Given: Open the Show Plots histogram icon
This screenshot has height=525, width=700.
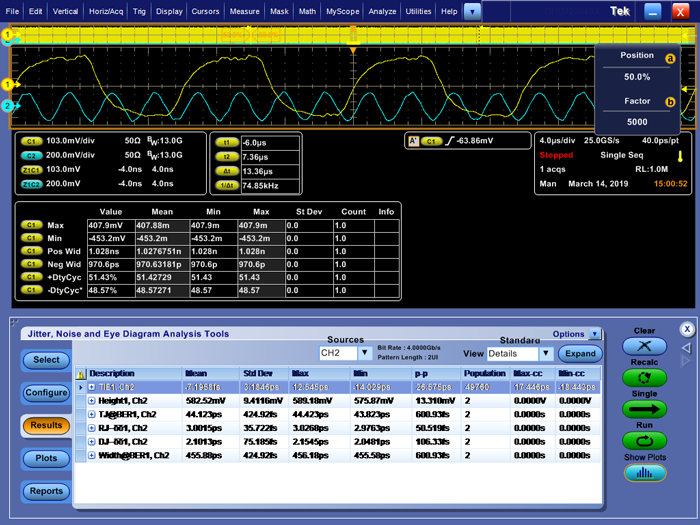Looking at the screenshot, I should click(644, 474).
